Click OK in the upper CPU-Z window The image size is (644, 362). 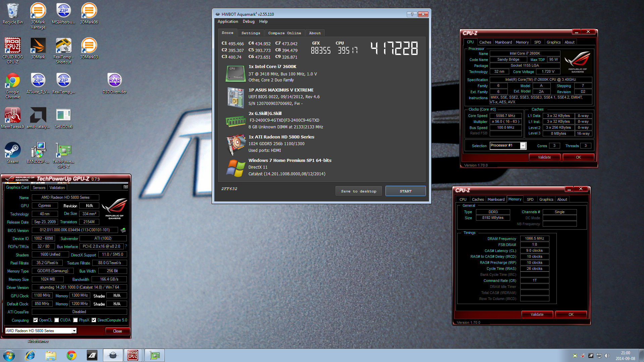coord(578,157)
